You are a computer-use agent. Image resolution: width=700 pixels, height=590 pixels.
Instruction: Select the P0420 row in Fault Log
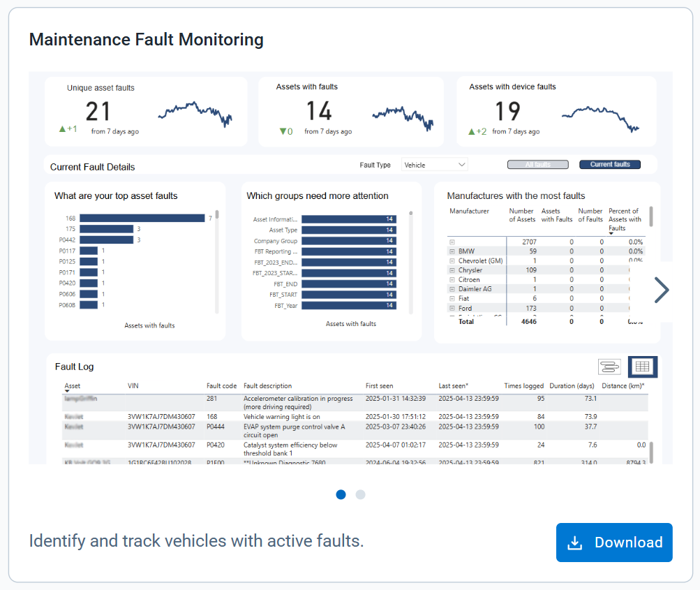click(349, 445)
